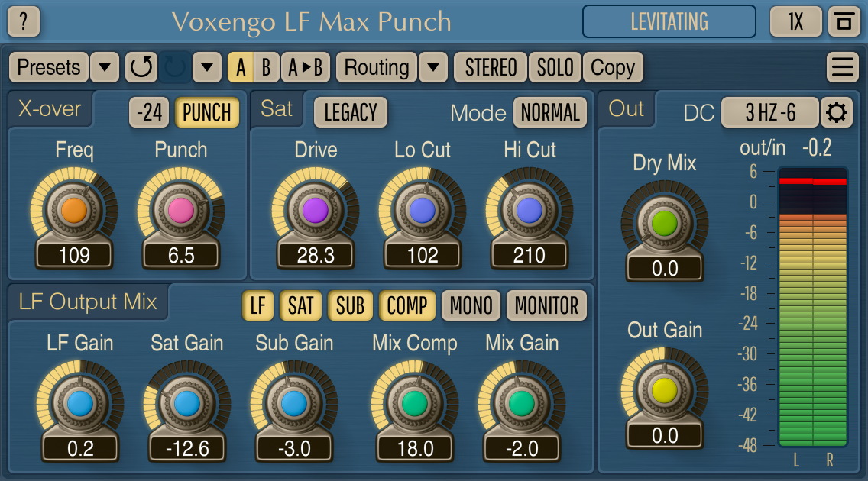
Task: Toggle the SUB output switch
Action: pyautogui.click(x=350, y=305)
